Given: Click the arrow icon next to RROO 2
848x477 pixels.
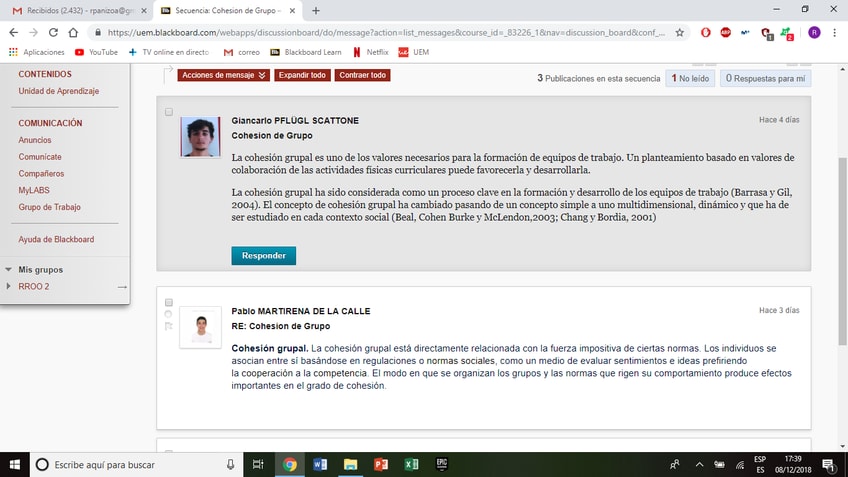Looking at the screenshot, I should [x=122, y=287].
